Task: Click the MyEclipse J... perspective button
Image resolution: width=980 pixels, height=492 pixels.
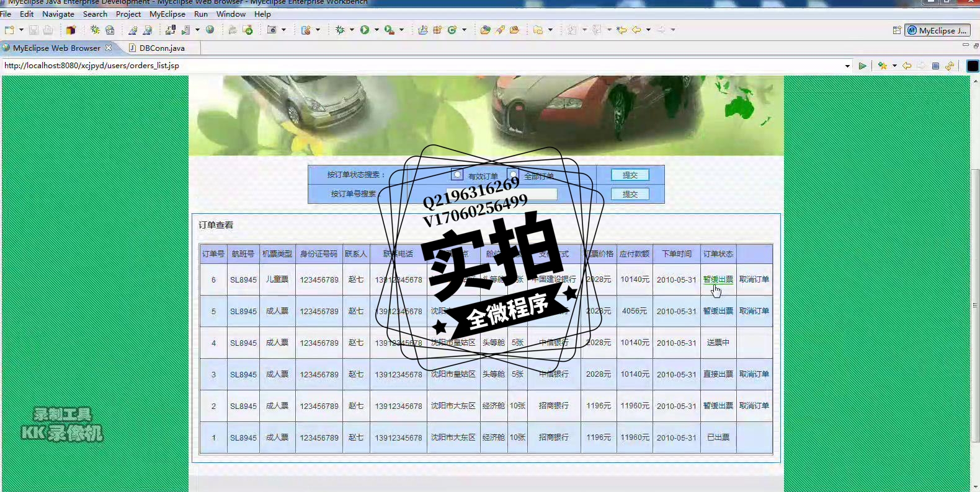Action: coord(937,30)
